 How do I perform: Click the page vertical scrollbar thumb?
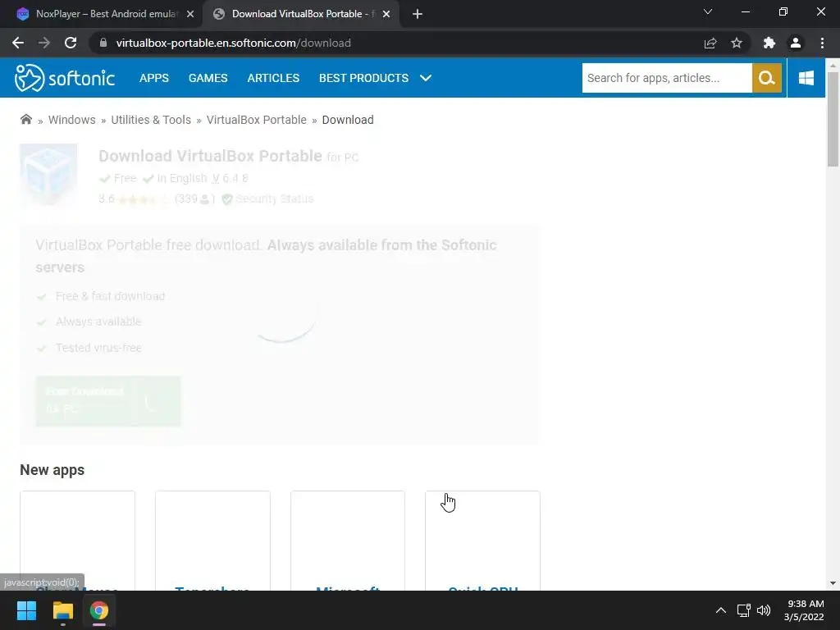[833, 119]
